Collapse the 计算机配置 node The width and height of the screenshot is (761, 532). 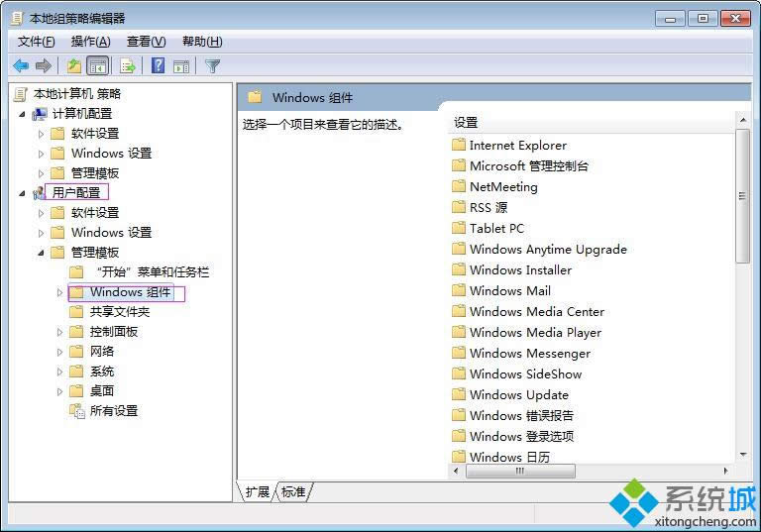(x=23, y=115)
